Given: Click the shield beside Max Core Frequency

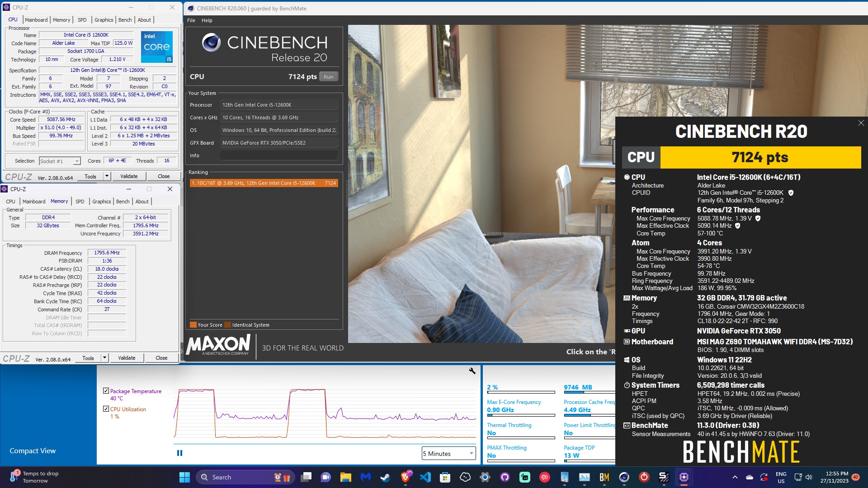Looking at the screenshot, I should [x=758, y=218].
